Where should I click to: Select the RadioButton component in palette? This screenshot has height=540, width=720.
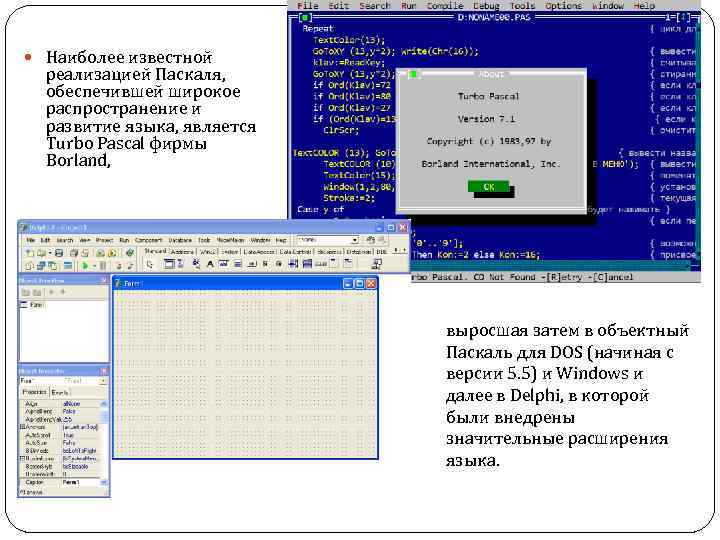tap(278, 264)
